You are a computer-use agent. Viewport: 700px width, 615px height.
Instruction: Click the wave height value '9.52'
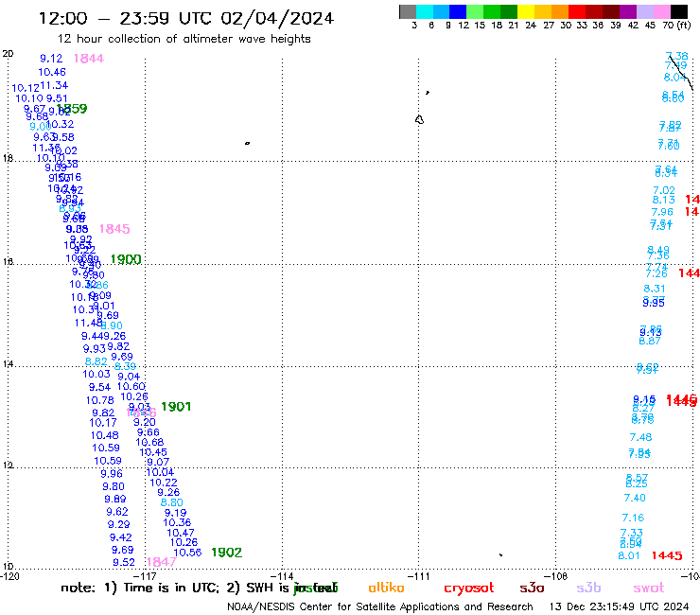pos(124,563)
